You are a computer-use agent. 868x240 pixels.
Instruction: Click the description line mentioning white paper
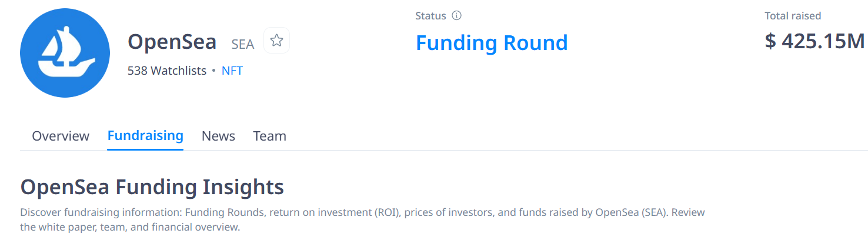coord(130,227)
